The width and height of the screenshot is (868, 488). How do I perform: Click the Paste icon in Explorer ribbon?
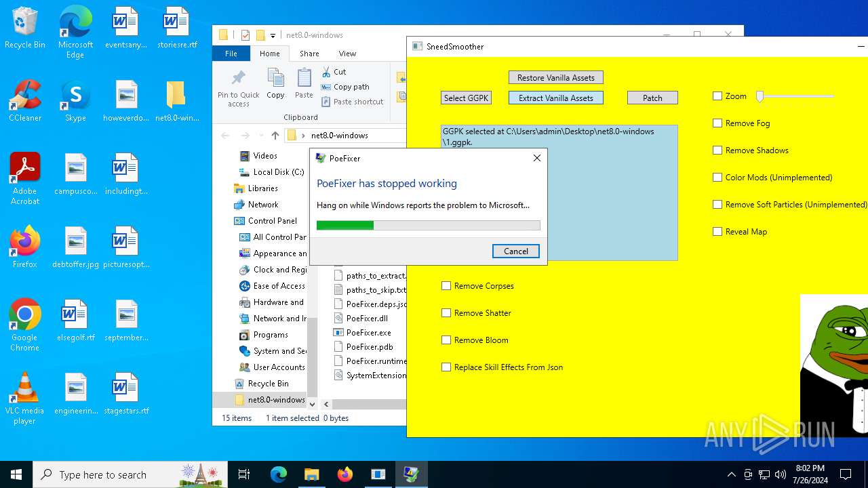point(304,83)
